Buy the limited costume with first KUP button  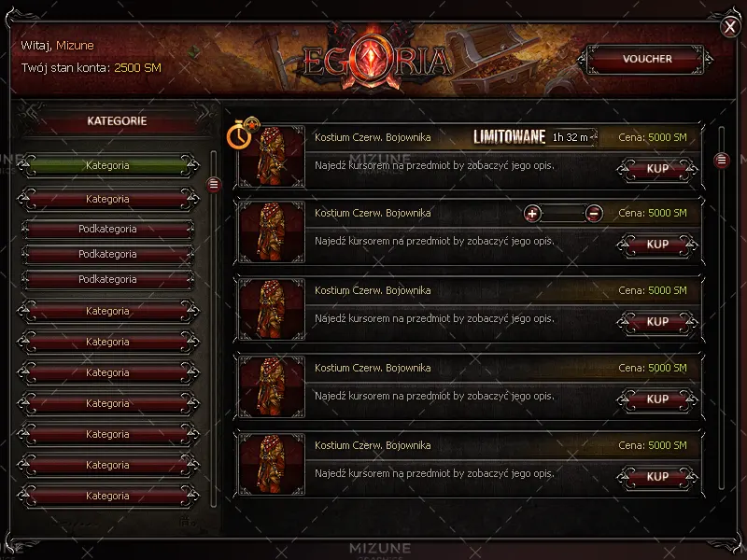click(657, 169)
